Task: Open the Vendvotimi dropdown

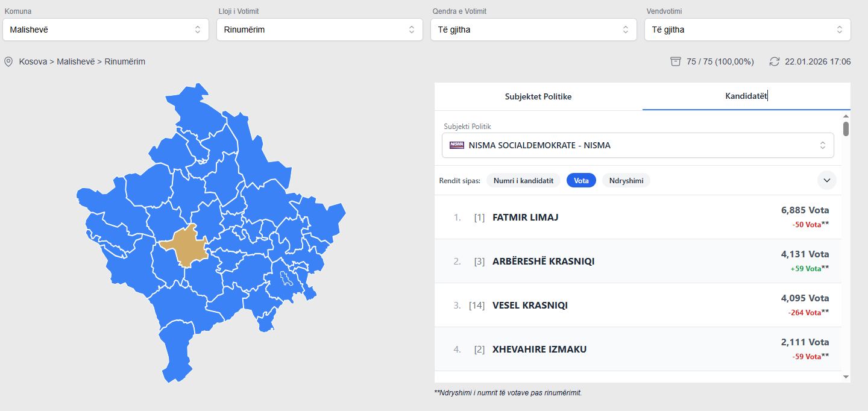Action: (x=747, y=30)
